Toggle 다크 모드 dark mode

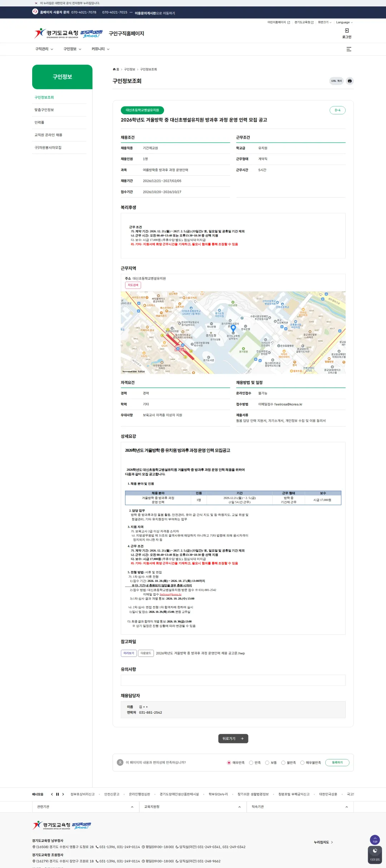click(375, 855)
